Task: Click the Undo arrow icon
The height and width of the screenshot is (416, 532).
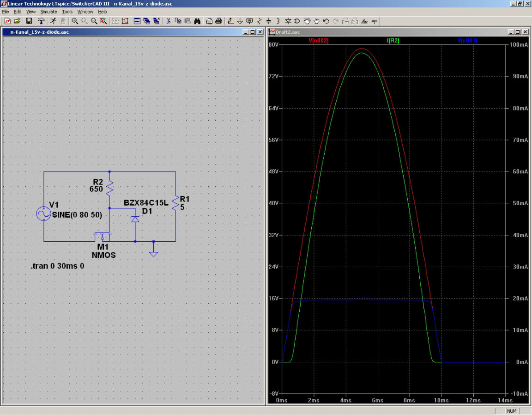Action: tap(326, 21)
